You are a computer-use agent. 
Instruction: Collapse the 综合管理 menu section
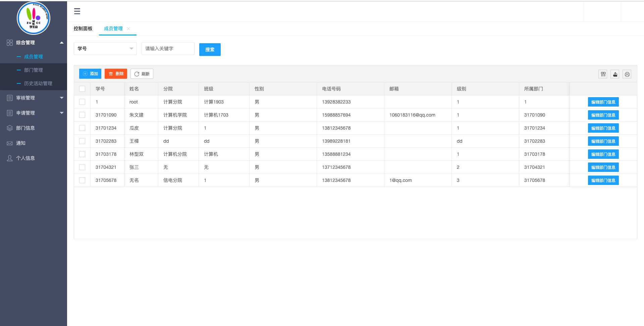click(x=62, y=43)
